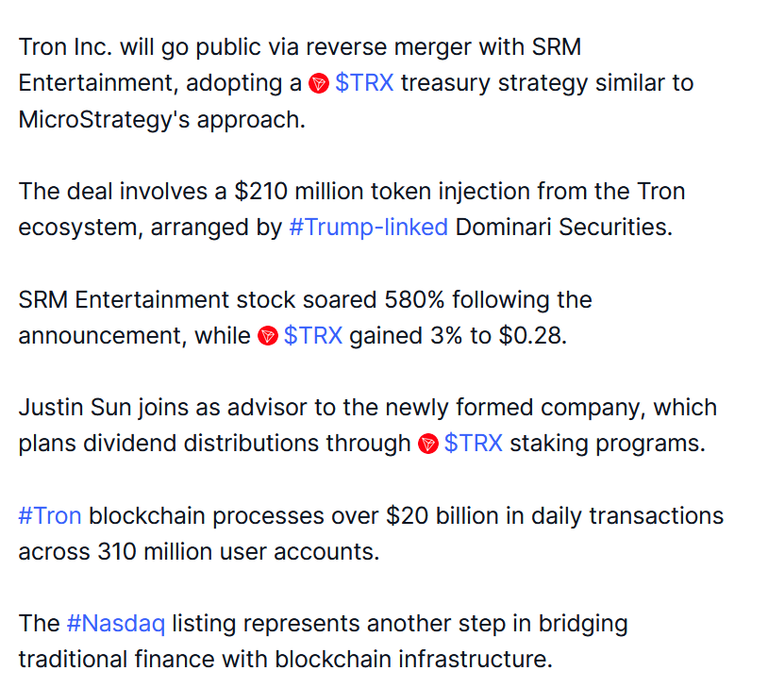Open the $TRX link next to 'treasury strategy'
The image size is (768, 690).
pyautogui.click(x=364, y=83)
